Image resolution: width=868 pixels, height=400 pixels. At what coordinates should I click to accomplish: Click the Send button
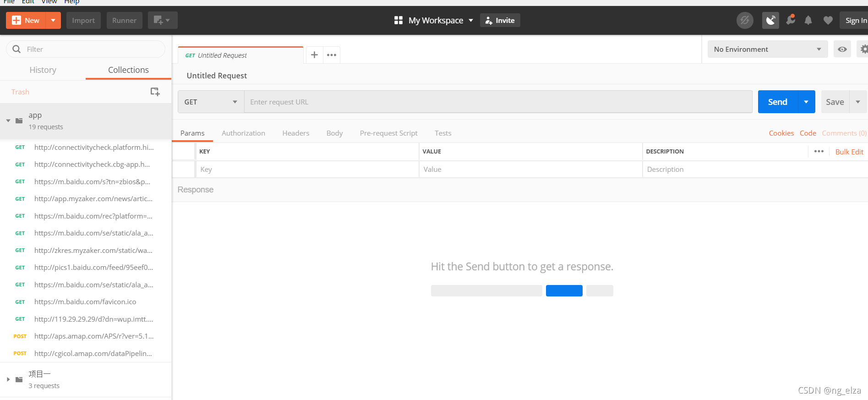click(777, 102)
